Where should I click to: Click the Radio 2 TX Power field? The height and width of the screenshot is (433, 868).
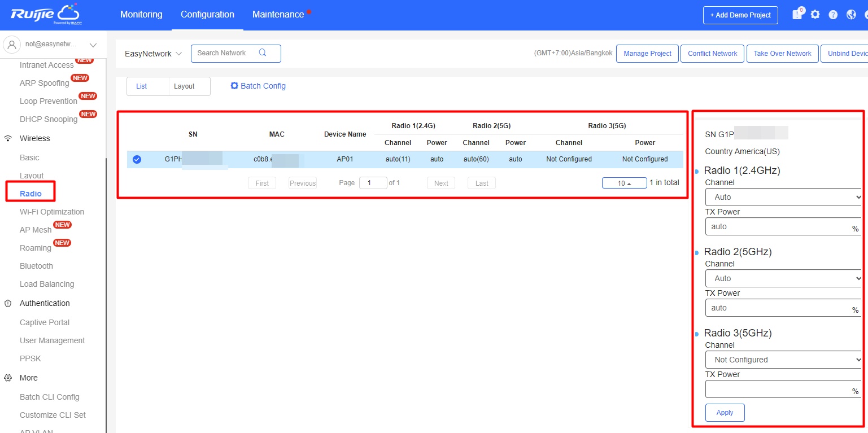pyautogui.click(x=784, y=308)
